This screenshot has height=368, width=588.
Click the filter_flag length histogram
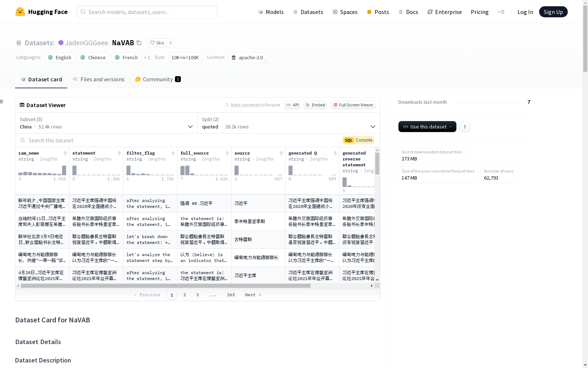click(150, 170)
